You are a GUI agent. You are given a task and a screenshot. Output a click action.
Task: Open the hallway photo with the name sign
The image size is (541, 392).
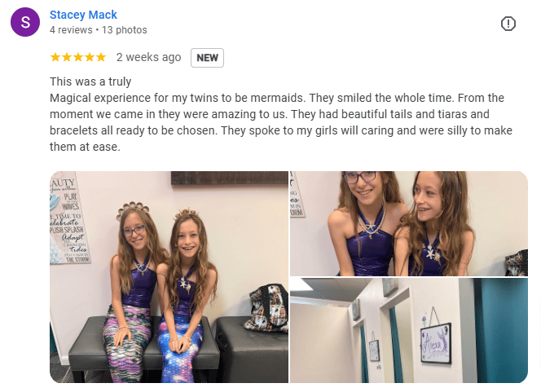click(x=409, y=330)
